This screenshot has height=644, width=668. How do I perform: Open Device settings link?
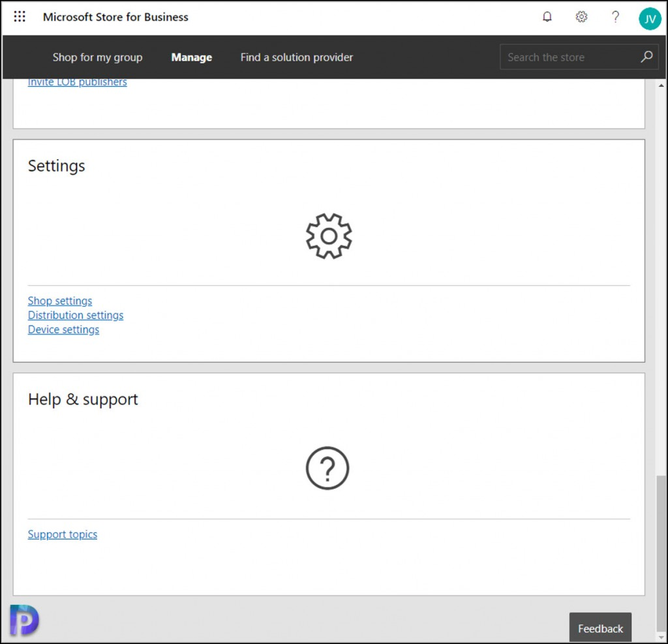[x=63, y=330]
